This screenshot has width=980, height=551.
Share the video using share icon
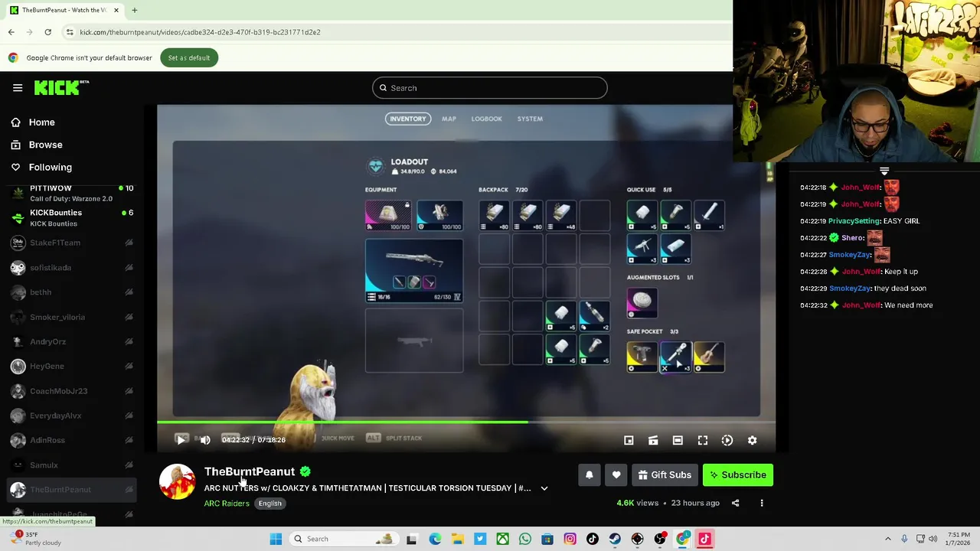click(x=735, y=503)
